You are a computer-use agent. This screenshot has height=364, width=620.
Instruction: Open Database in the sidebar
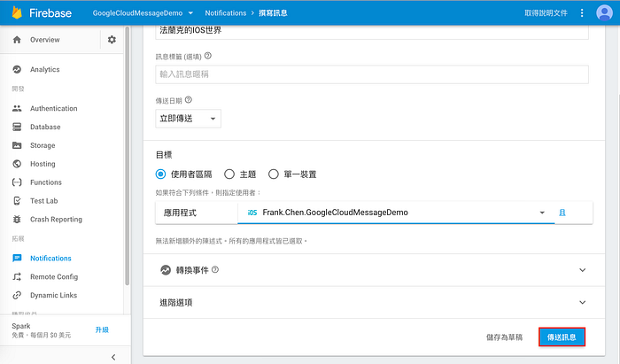click(x=45, y=127)
